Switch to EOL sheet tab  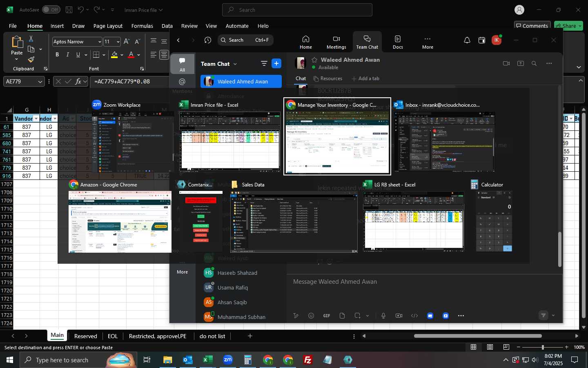(113, 336)
